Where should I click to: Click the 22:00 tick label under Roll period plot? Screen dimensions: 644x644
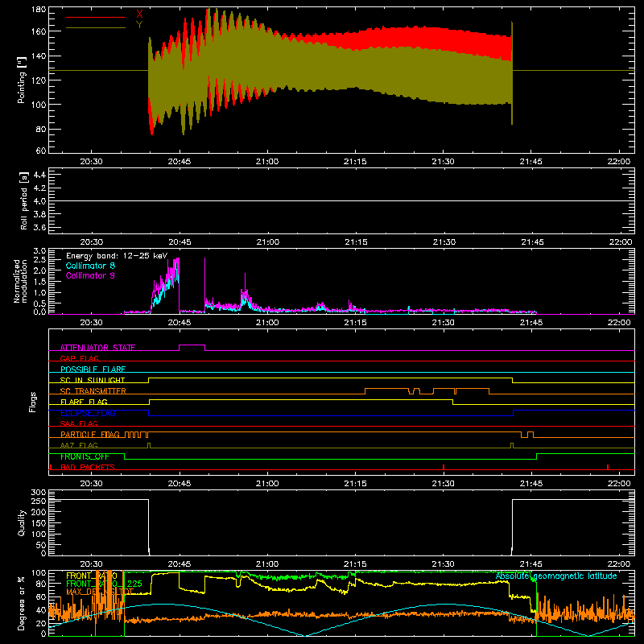(619, 242)
